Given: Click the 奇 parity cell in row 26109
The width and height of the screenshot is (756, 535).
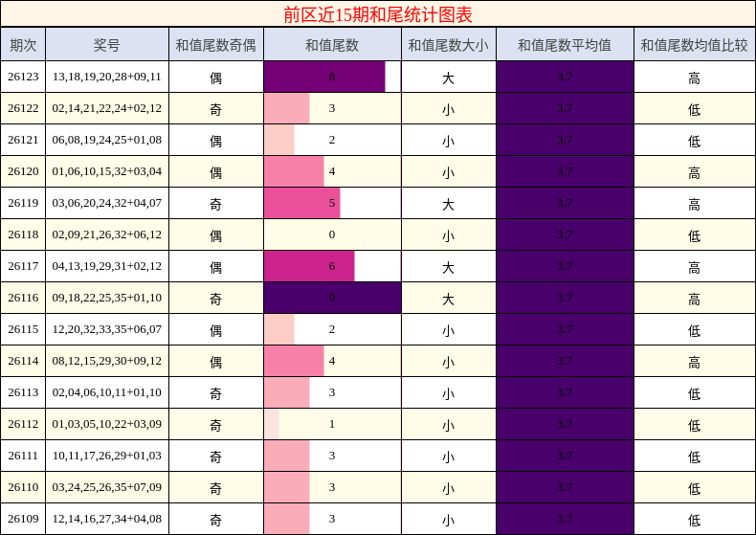Looking at the screenshot, I should tap(216, 519).
